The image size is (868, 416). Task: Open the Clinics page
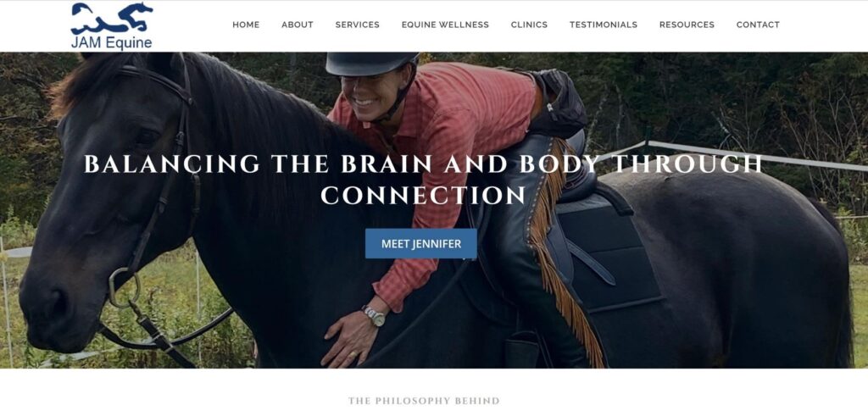pyautogui.click(x=529, y=25)
